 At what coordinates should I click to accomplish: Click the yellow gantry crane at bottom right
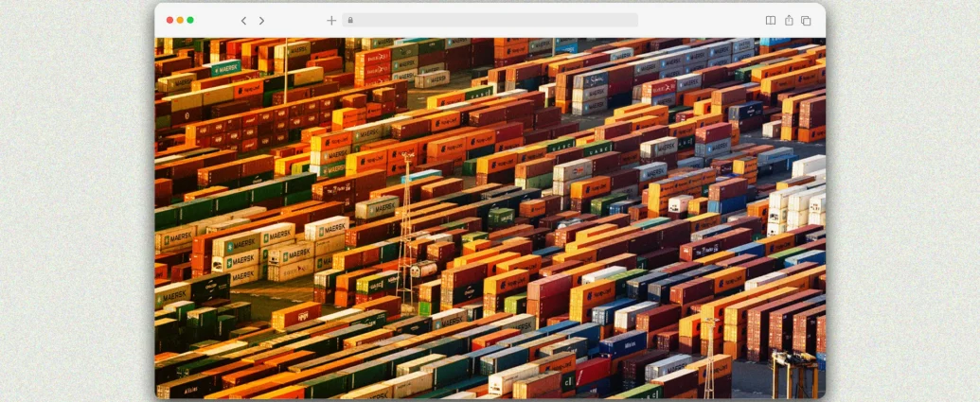793,372
